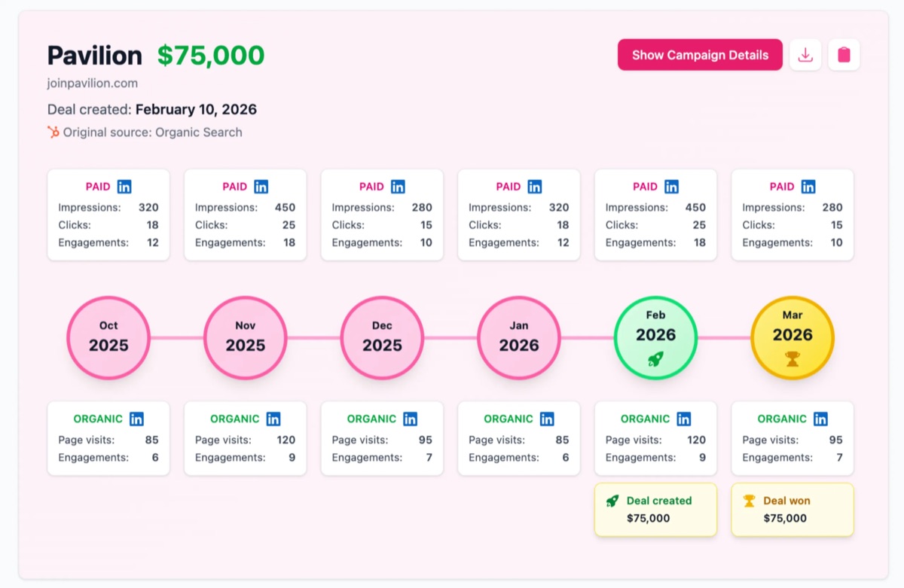Click the ORGANIC label in Dec 2025 card
The width and height of the screenshot is (904, 588).
tap(371, 419)
